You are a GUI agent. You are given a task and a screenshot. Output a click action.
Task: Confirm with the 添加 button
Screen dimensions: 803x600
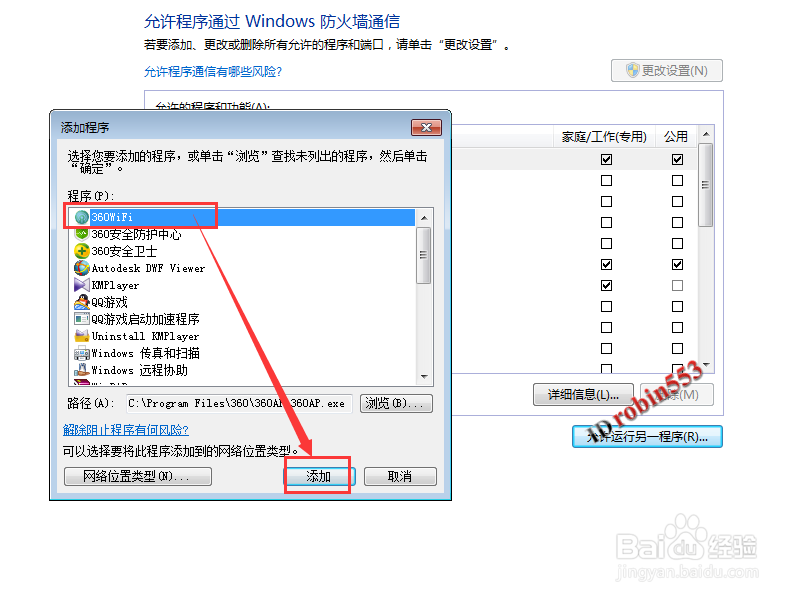tap(318, 476)
